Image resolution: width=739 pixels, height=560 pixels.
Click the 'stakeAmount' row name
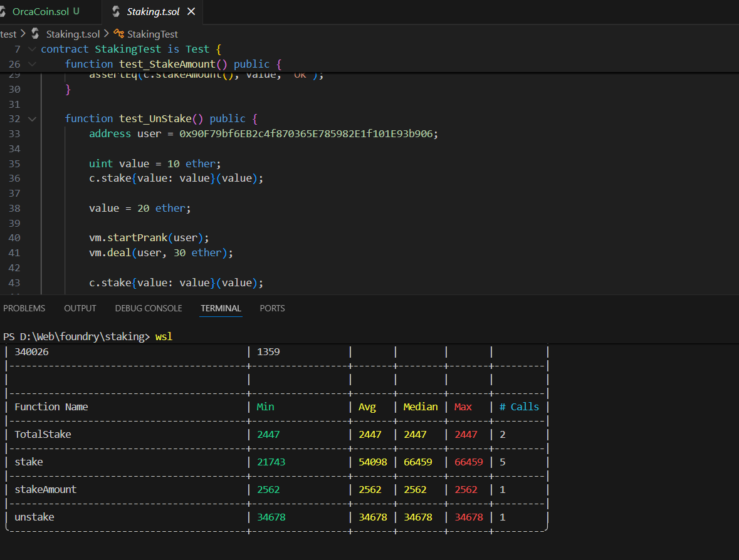(x=45, y=489)
